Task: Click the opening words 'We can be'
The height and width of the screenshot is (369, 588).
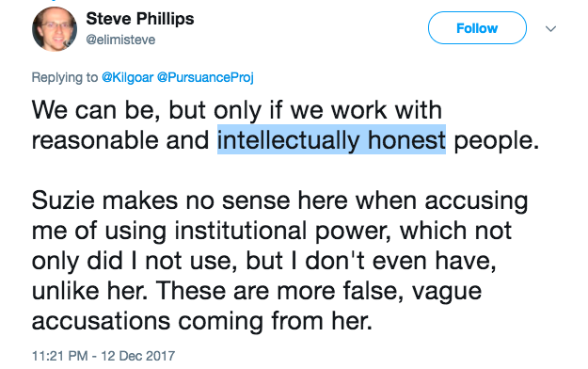Action: tap(96, 110)
